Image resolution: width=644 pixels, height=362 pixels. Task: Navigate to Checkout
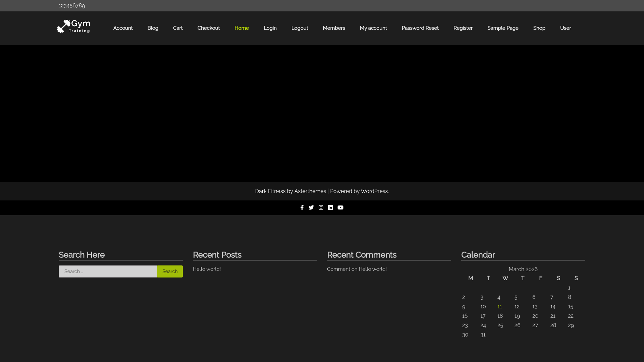click(x=209, y=28)
